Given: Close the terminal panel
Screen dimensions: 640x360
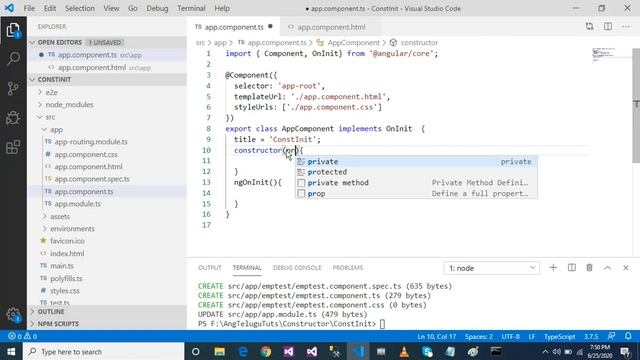Looking at the screenshot, I should [x=626, y=268].
